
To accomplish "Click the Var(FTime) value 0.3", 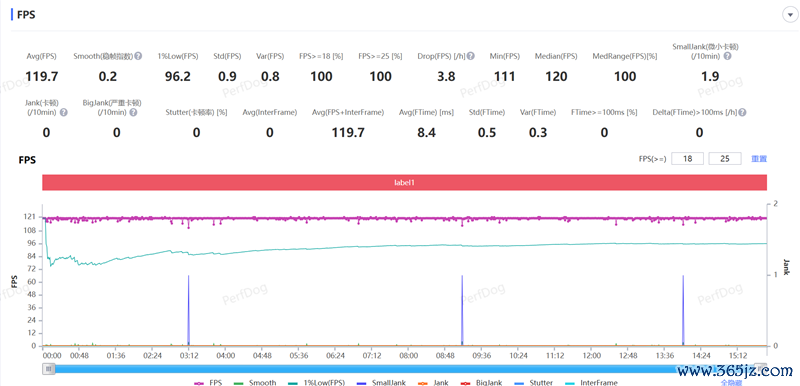I will coord(538,133).
